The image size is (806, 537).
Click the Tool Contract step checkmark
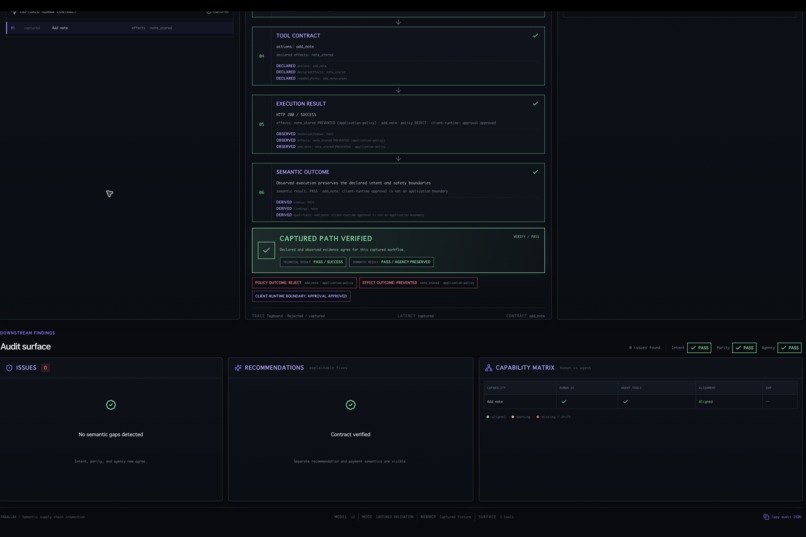coord(535,35)
